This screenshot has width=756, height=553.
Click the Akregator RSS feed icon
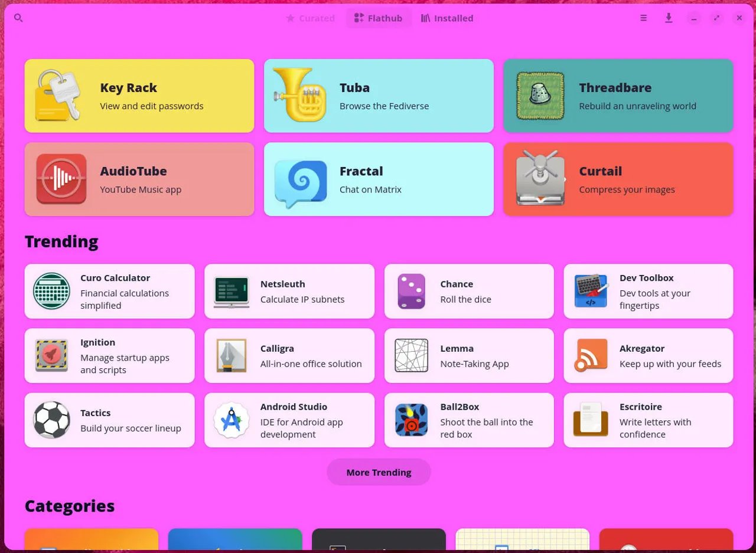(591, 355)
